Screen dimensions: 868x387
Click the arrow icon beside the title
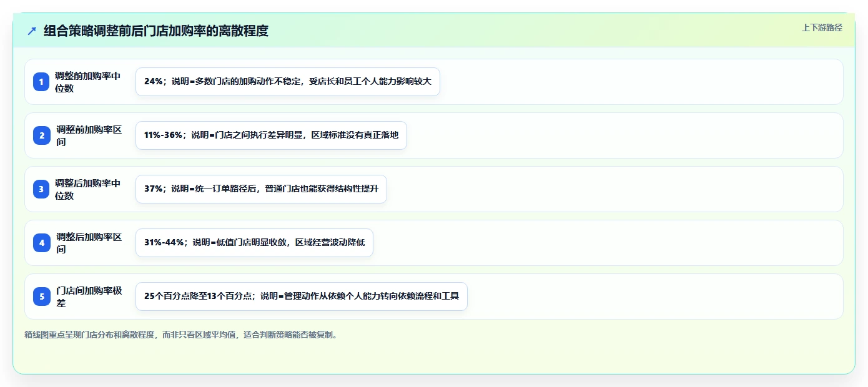coord(32,31)
